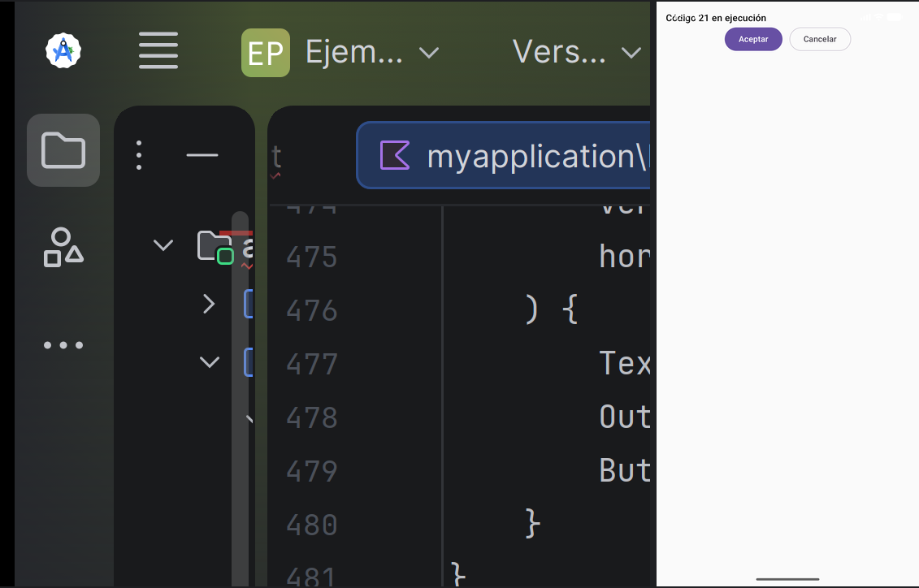Collapse the second expanded tree node
The image size is (919, 588).
click(x=210, y=362)
